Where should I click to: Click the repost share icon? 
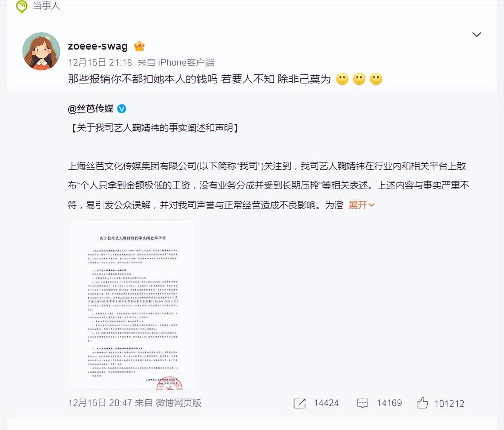299,403
